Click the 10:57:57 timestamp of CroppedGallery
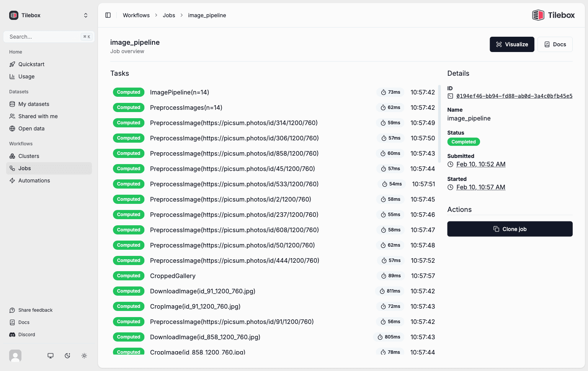This screenshot has width=588, height=371. (423, 276)
